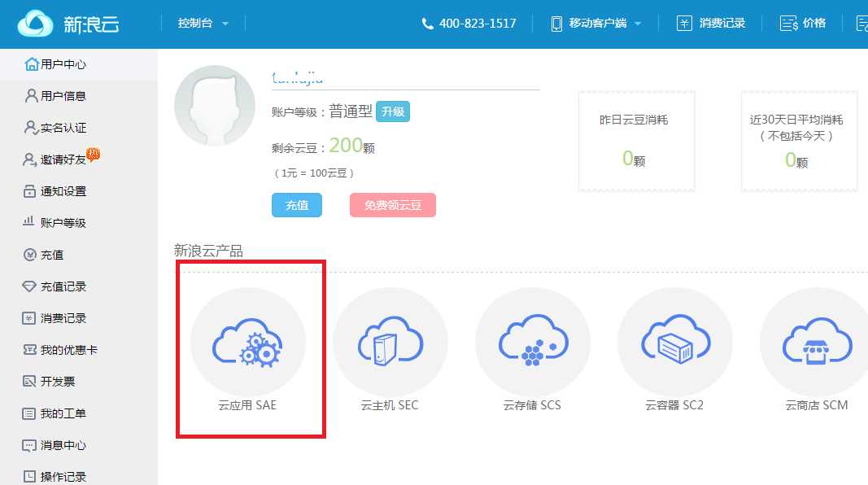Click the user avatar picture
Viewport: 868px width, 485px height.
(x=215, y=106)
